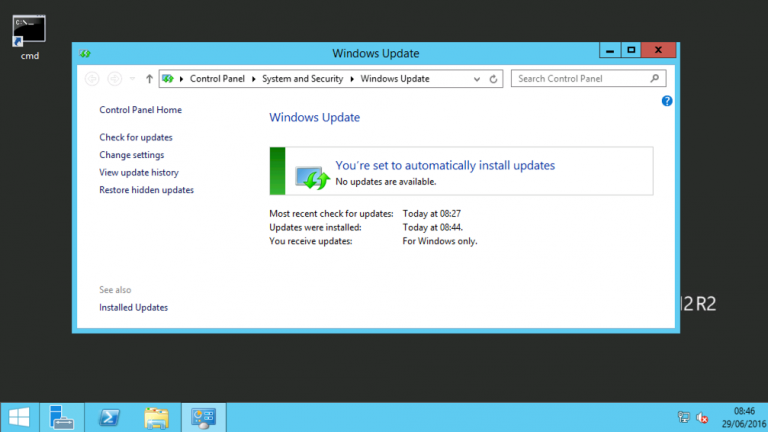Select the System and Security breadcrumb
Image resolution: width=768 pixels, height=432 pixels.
pyautogui.click(x=302, y=78)
